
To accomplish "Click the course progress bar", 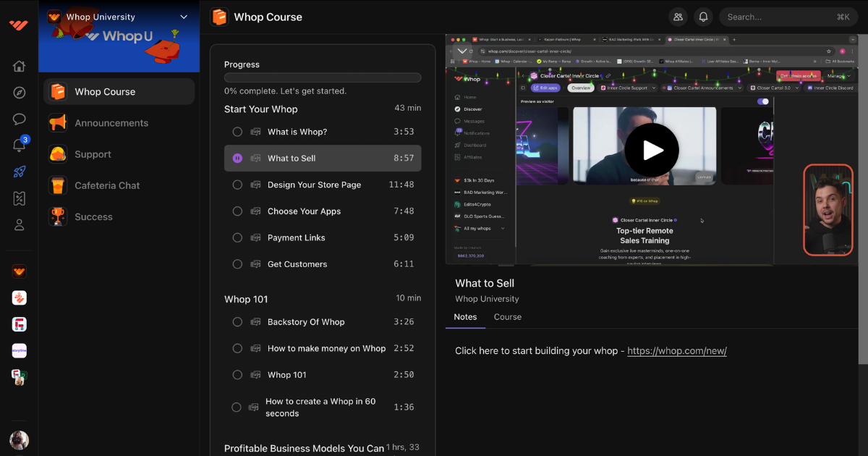I will tap(323, 77).
